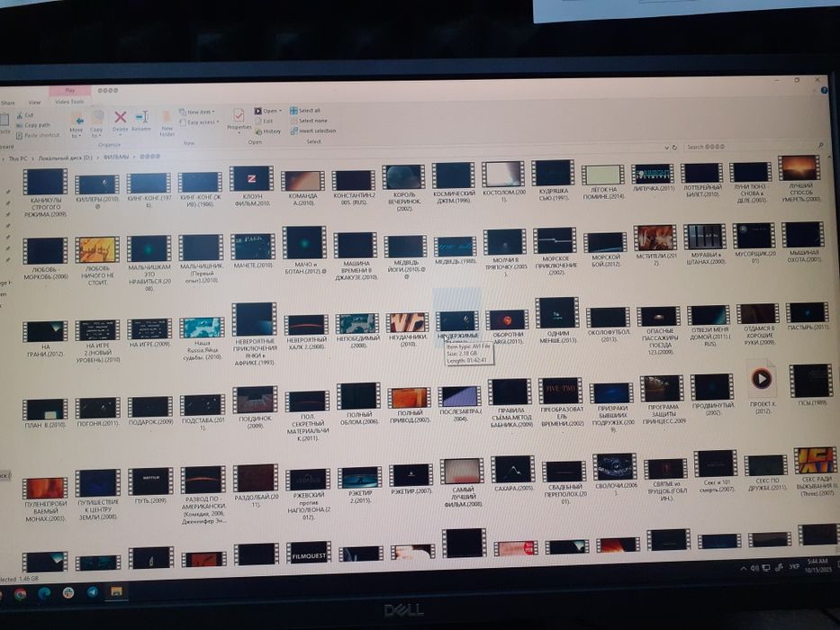Viewport: 840px width, 630px height.
Task: Select video МУРАВЬИ в ШТАНАХ
Action: coord(705,244)
